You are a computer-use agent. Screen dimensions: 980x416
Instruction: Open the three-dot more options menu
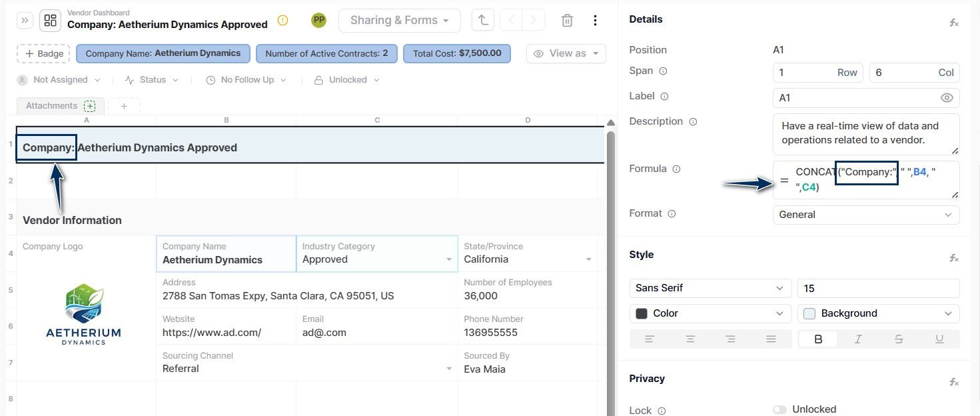point(595,20)
